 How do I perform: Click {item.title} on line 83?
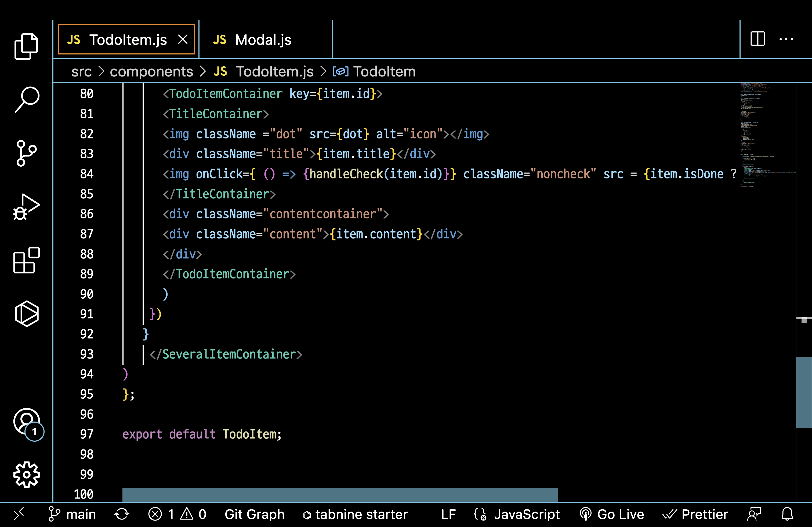click(x=356, y=154)
